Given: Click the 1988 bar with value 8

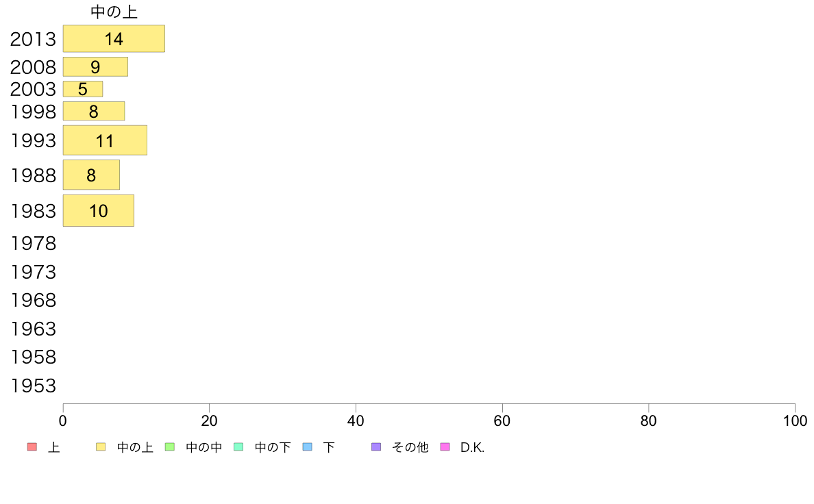Looking at the screenshot, I should click(91, 175).
